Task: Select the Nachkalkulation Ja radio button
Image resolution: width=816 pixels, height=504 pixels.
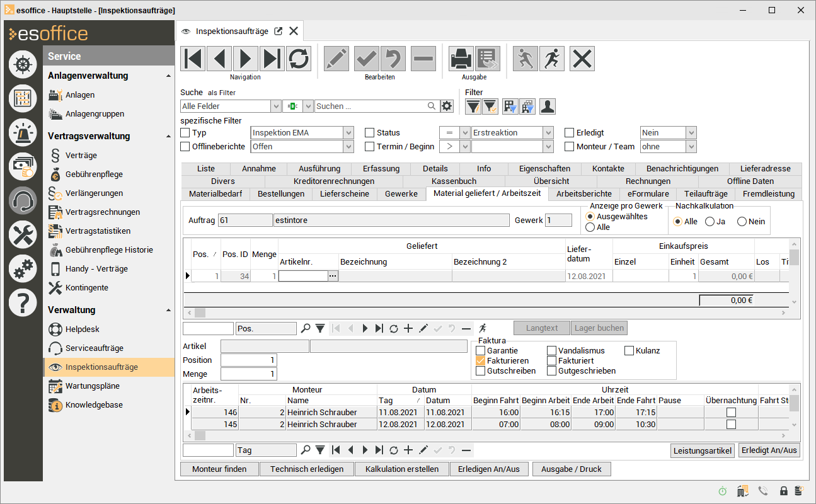Action: point(710,222)
